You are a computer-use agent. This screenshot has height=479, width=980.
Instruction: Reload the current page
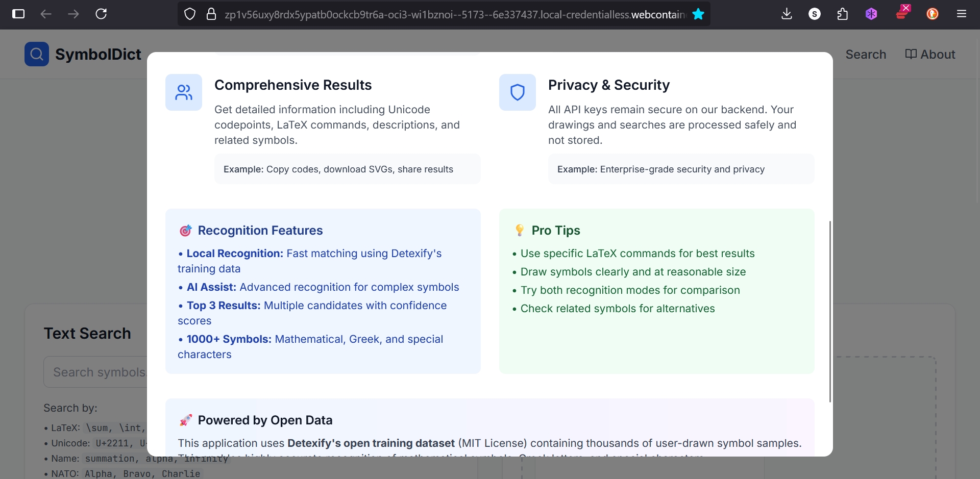101,14
